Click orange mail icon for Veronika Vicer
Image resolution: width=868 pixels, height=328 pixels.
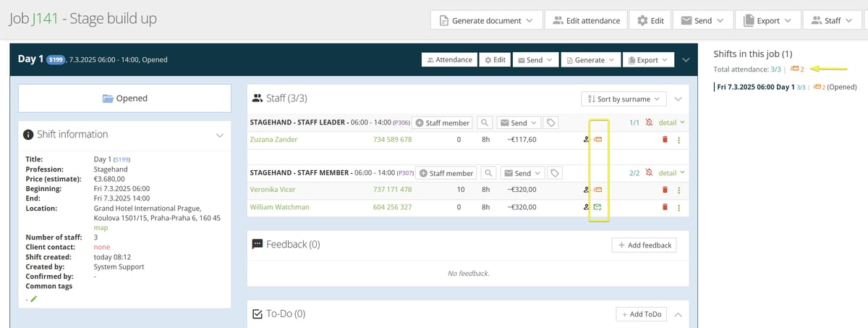(x=597, y=189)
